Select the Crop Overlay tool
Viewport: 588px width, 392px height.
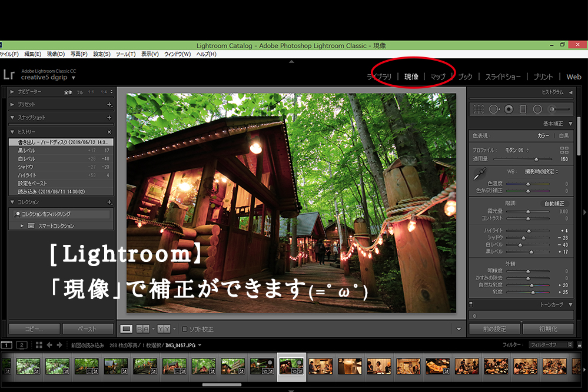point(479,109)
